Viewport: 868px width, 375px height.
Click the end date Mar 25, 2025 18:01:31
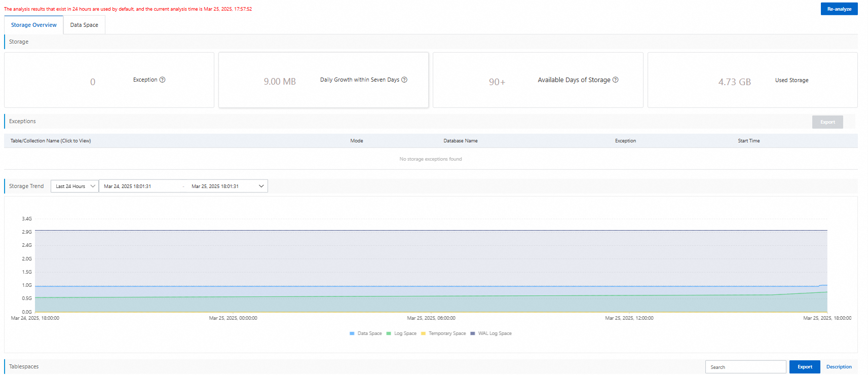215,186
